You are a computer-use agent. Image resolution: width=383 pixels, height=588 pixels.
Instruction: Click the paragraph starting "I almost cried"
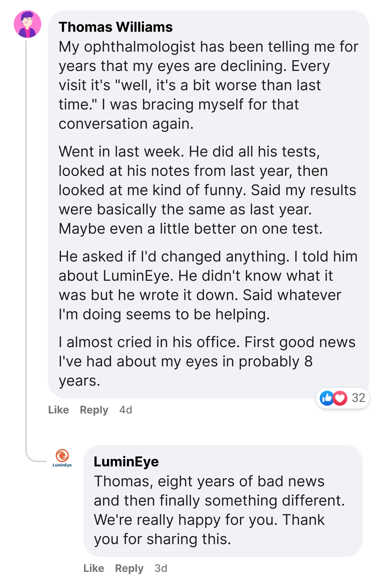(x=187, y=361)
